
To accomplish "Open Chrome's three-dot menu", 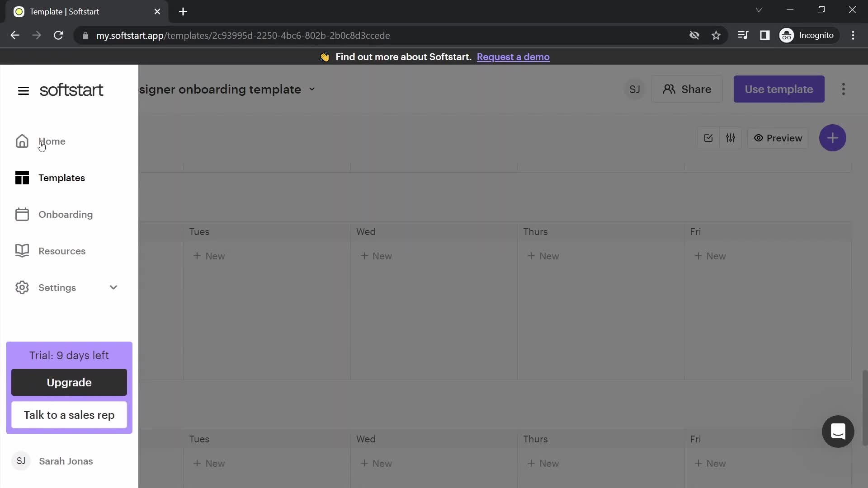I will point(853,35).
